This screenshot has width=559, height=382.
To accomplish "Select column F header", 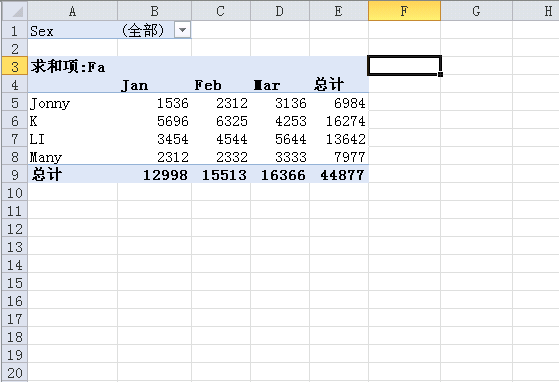I will (404, 11).
